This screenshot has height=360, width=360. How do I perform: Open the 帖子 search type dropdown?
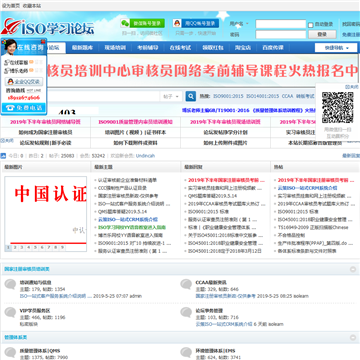click(x=172, y=96)
